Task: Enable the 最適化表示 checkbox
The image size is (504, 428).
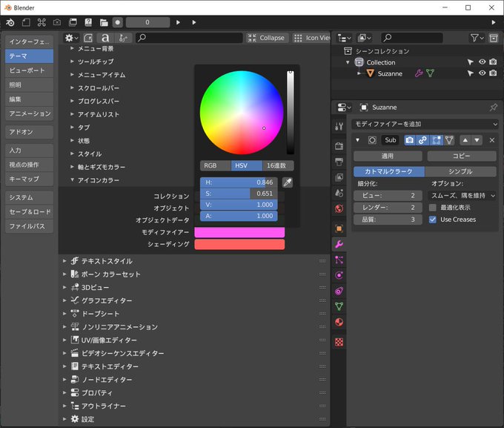Action: (433, 208)
